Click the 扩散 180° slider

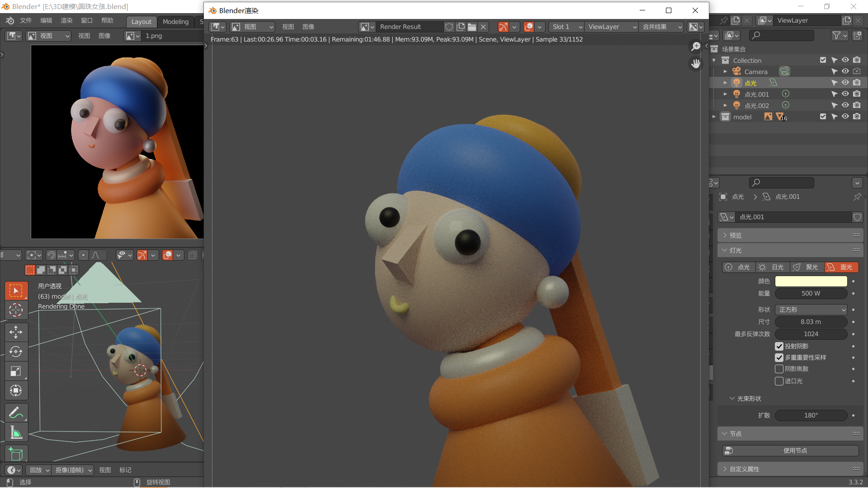(811, 415)
